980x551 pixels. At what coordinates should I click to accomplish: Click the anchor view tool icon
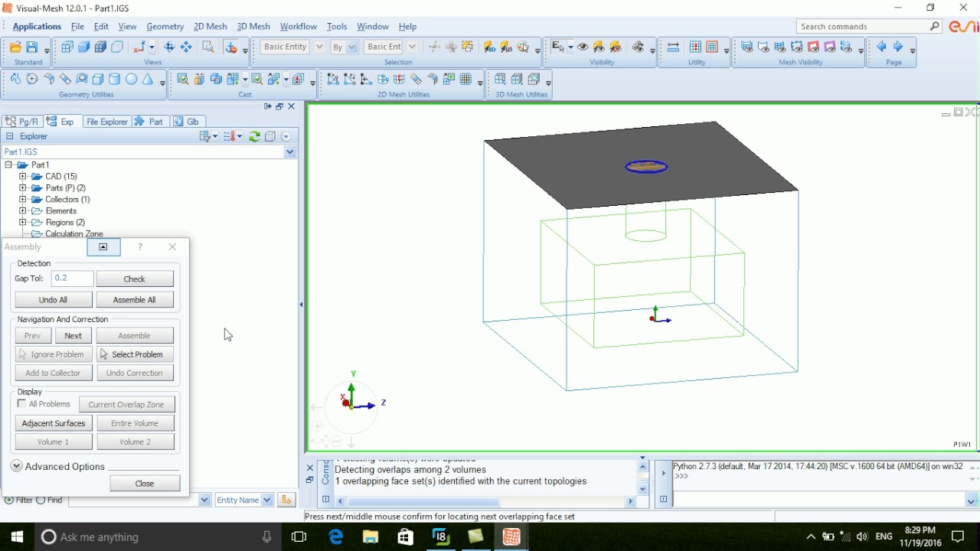230,47
